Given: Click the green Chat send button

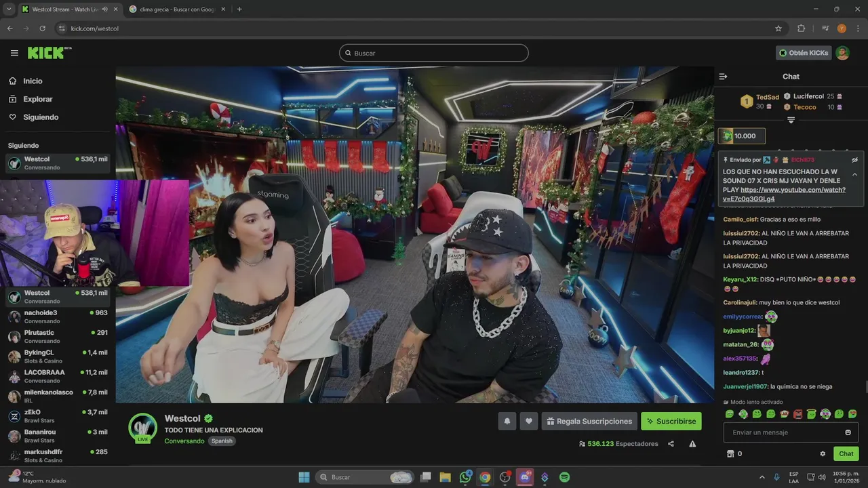Looking at the screenshot, I should [846, 453].
